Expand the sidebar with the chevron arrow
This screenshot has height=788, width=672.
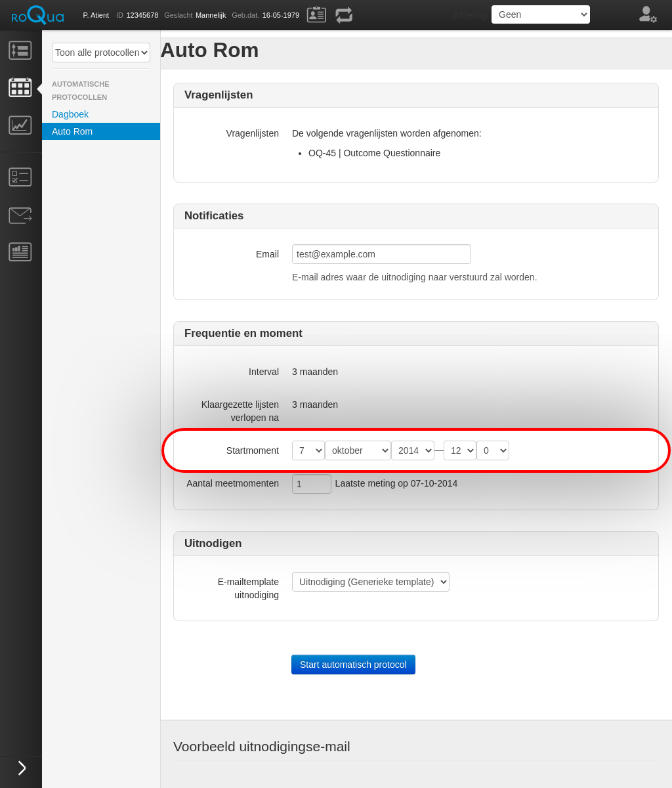(x=22, y=768)
